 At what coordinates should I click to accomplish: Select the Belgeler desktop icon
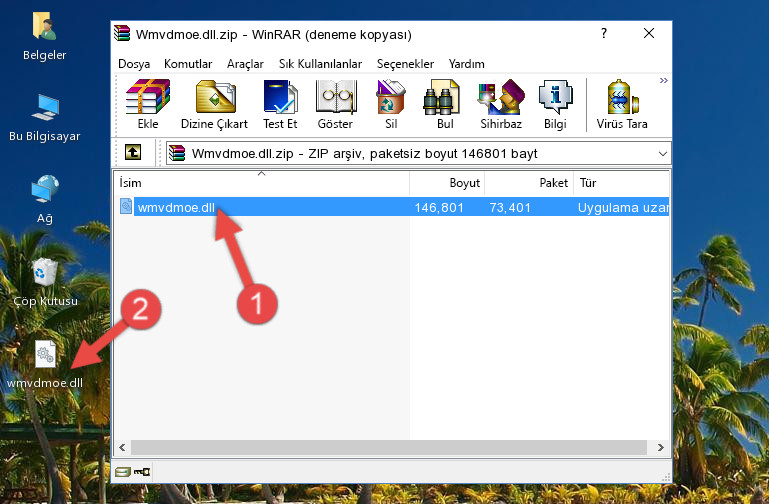[x=45, y=37]
